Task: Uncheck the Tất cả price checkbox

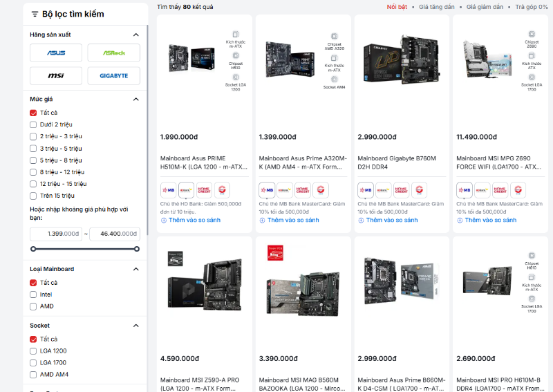Action: [x=33, y=113]
